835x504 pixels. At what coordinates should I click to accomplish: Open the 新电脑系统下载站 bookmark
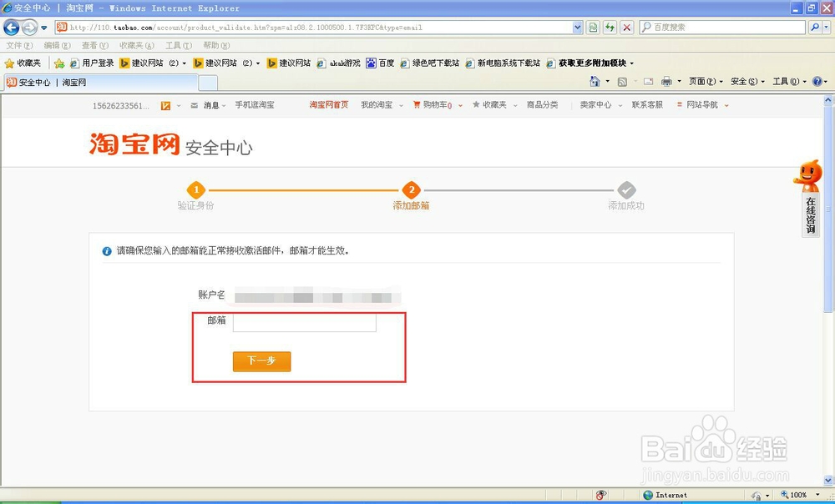[x=503, y=63]
